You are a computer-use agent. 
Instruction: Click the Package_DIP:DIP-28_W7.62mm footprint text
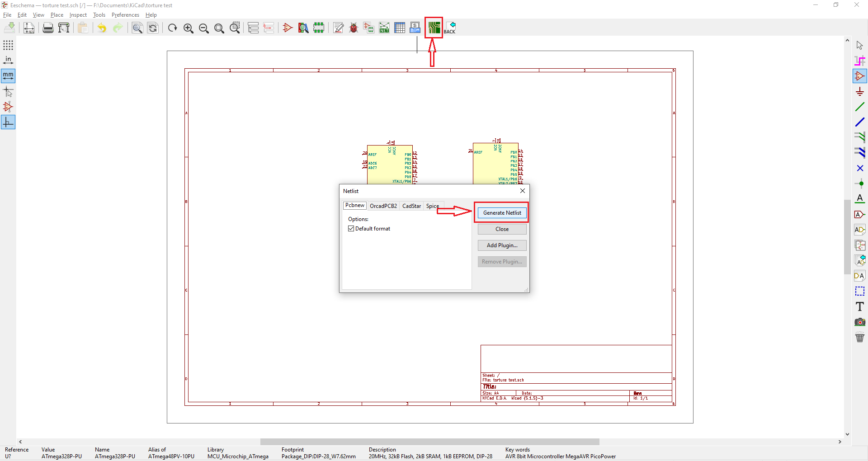(319, 456)
